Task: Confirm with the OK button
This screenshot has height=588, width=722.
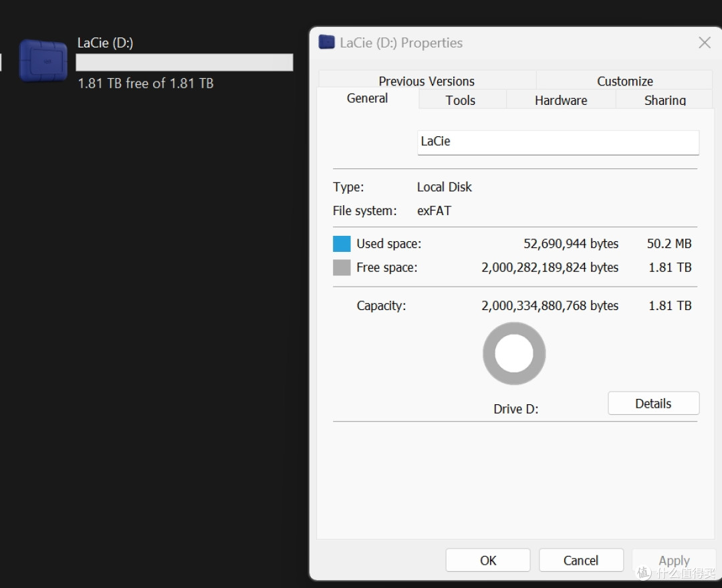Action: (488, 560)
